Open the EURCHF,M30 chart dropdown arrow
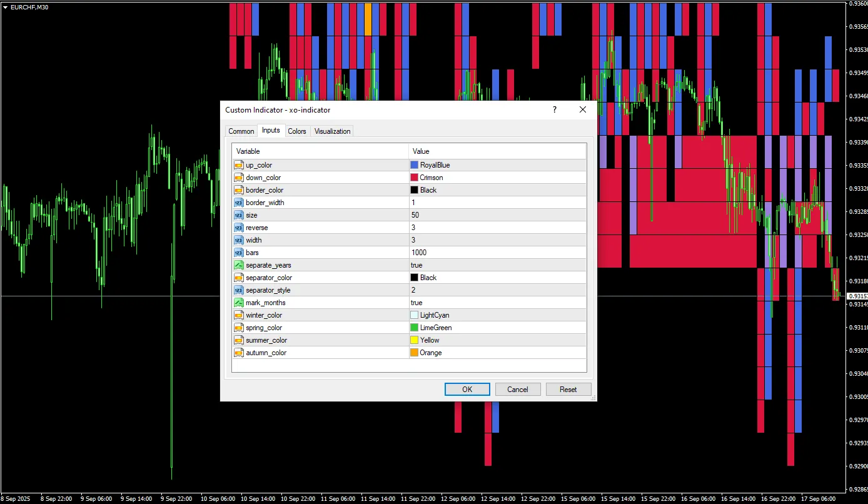This screenshot has width=868, height=504. pos(5,7)
